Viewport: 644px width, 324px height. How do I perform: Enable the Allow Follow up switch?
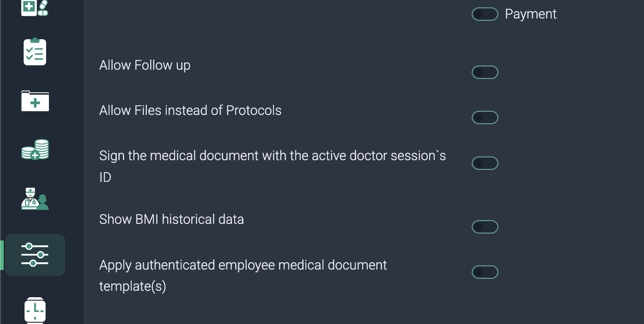click(485, 72)
